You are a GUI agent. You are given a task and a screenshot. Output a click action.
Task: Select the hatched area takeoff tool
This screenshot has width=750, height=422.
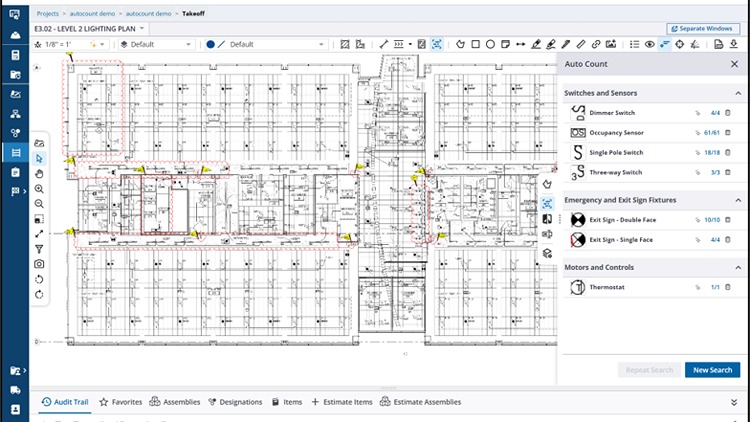point(344,44)
